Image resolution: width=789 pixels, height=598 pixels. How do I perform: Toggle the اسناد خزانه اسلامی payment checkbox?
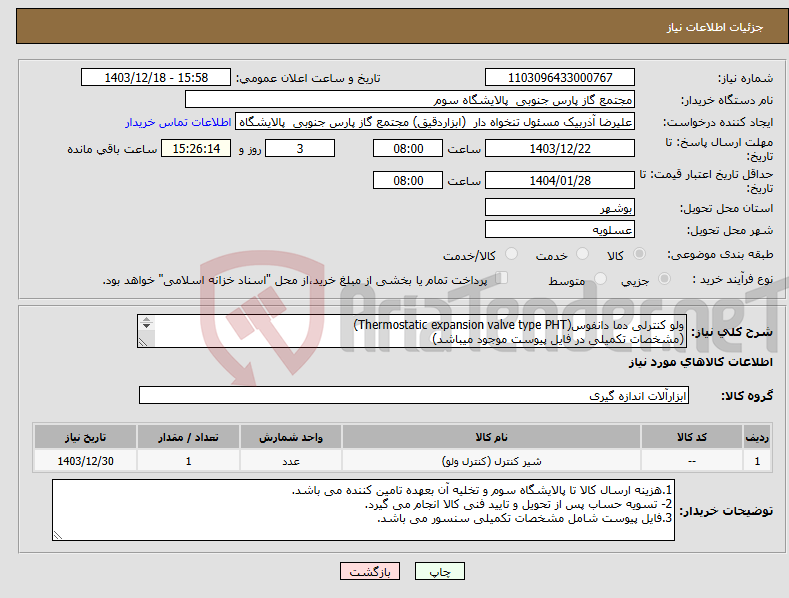point(502,278)
